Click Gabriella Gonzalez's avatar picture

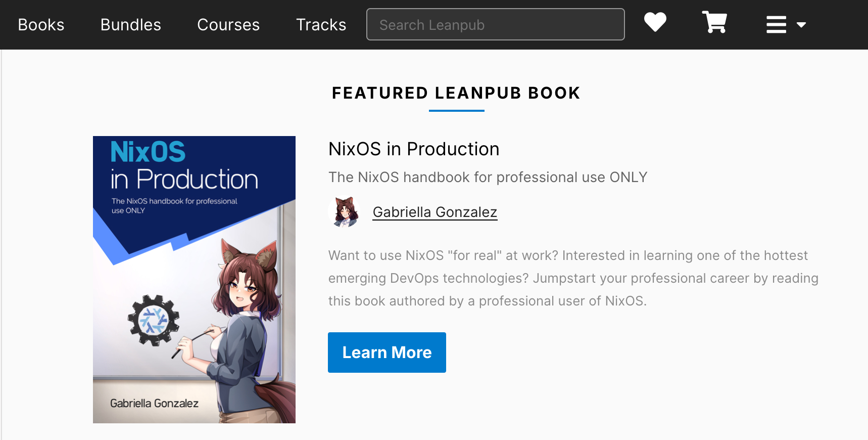click(x=344, y=212)
